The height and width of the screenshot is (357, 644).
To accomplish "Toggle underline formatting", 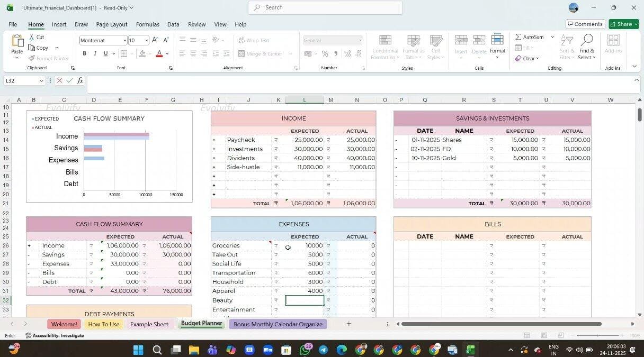I will 105,53.
